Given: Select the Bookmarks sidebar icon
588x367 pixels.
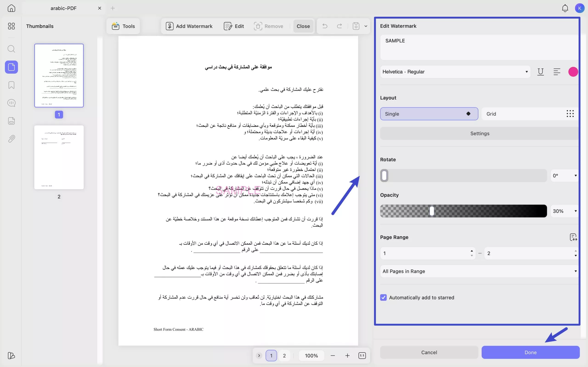Looking at the screenshot, I should [11, 85].
